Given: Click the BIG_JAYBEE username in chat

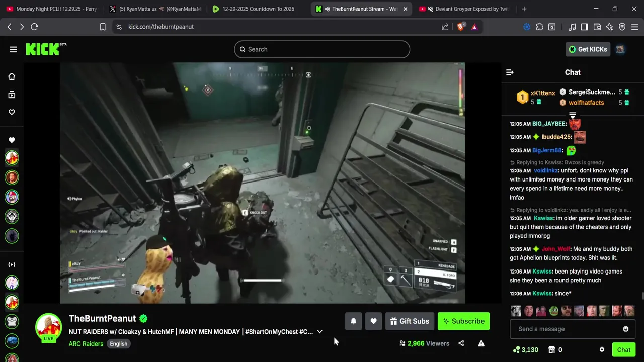Looking at the screenshot, I should coord(549,124).
